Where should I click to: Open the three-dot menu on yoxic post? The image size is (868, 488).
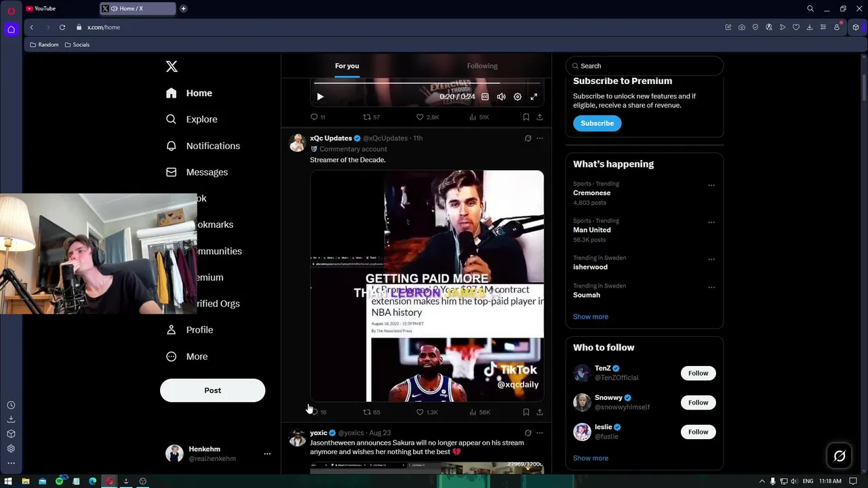pos(540,433)
